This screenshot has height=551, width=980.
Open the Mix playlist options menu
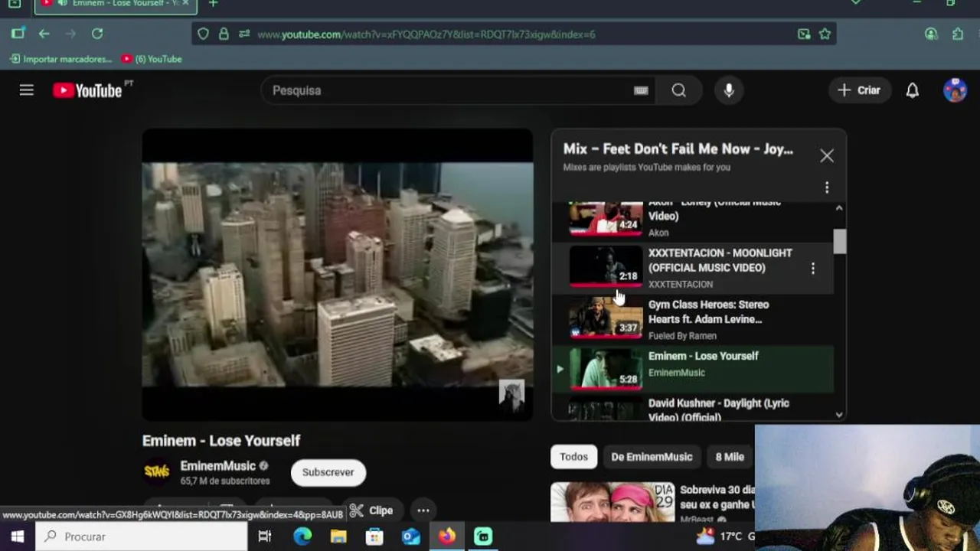tap(827, 187)
